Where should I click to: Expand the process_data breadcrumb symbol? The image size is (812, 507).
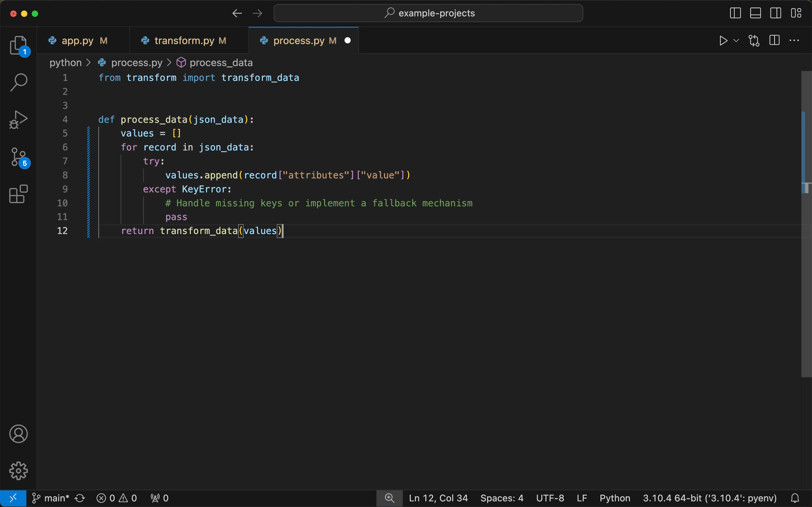[220, 63]
